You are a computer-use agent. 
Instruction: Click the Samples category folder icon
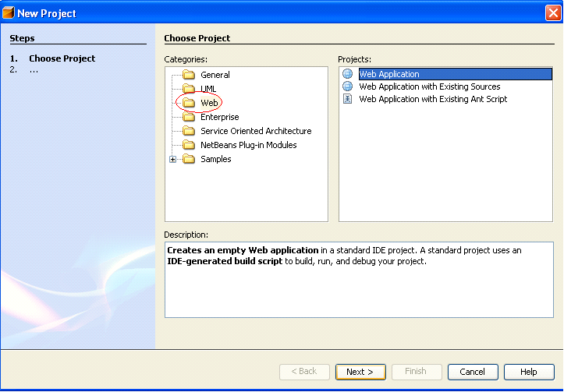(x=189, y=159)
